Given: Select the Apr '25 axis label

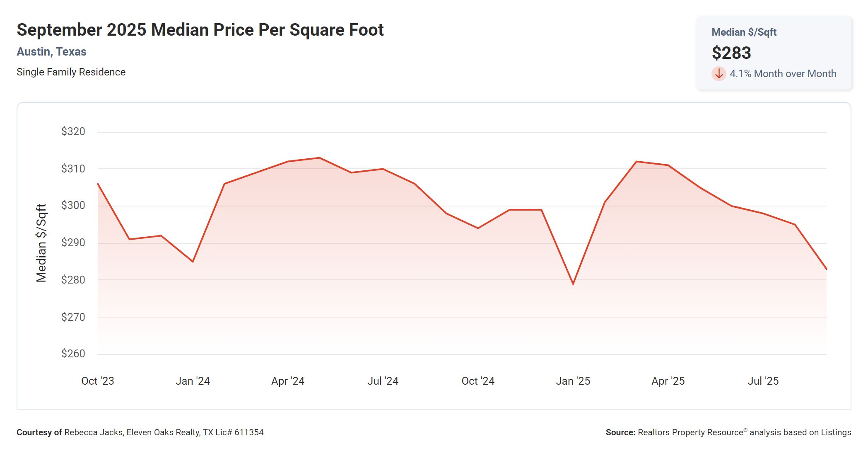Looking at the screenshot, I should [668, 381].
